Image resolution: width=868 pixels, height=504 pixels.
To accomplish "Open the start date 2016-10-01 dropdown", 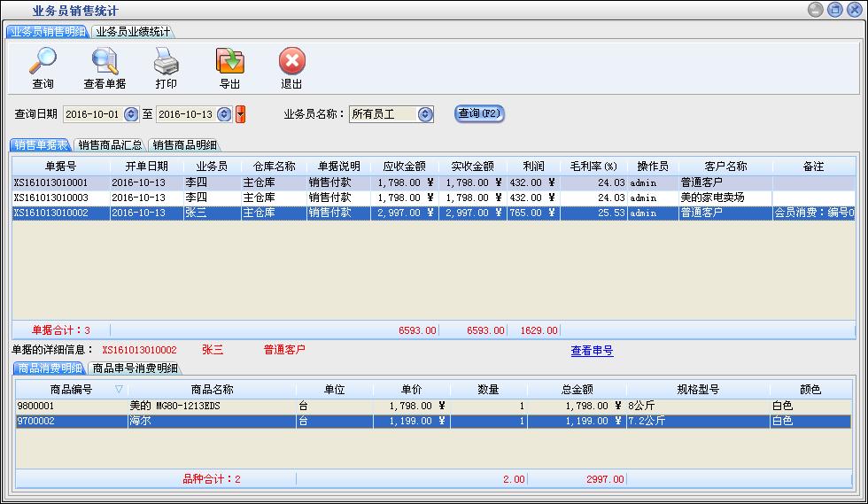I will (131, 114).
